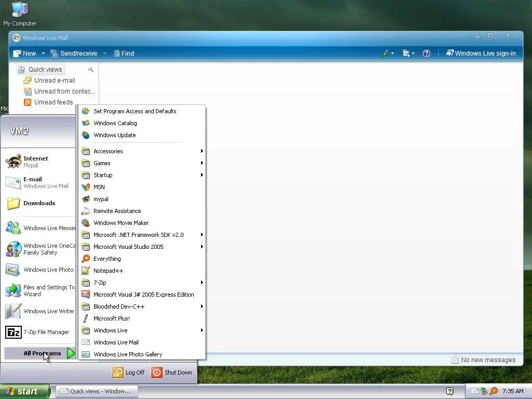Open the paintbrush colorizer icon menu
This screenshot has height=399, width=532.
[388, 54]
